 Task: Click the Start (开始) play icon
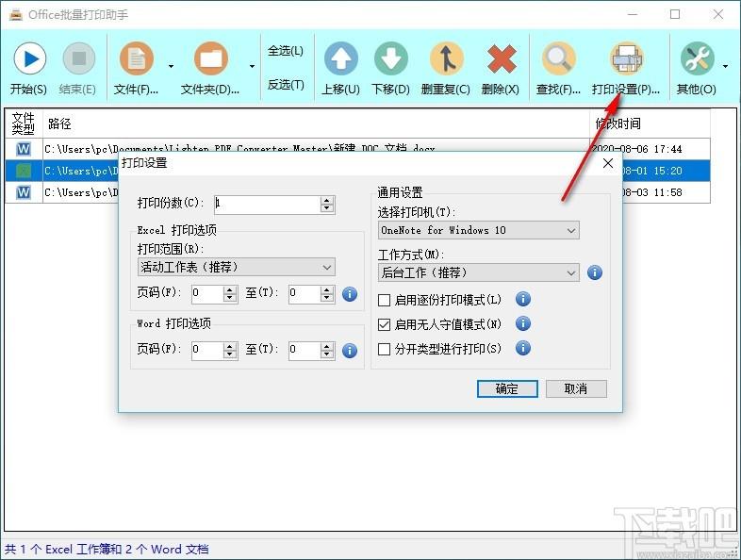30,59
